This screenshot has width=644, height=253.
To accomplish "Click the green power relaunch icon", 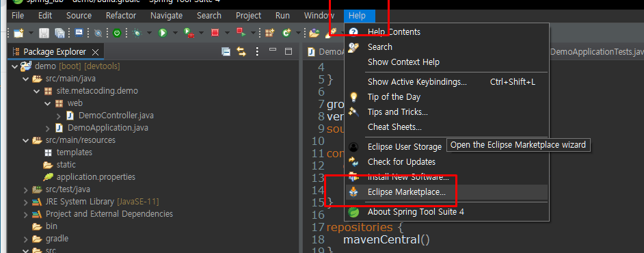I will coord(117,33).
